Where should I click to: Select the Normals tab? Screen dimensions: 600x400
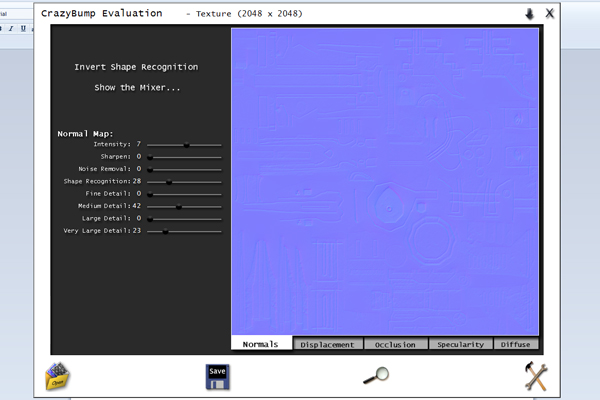coord(261,344)
